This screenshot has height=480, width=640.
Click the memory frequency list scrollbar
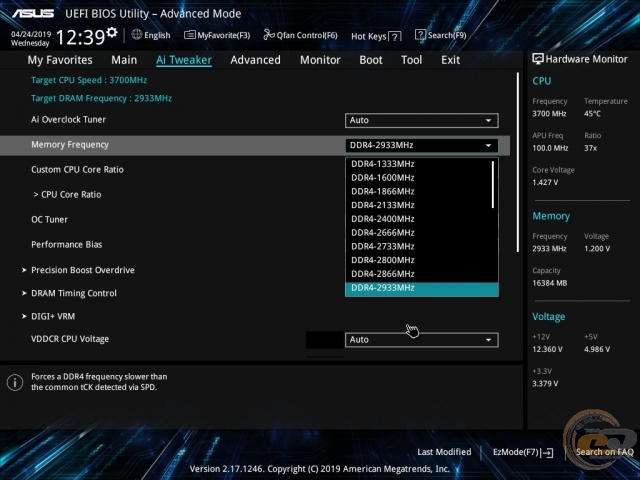[493, 184]
